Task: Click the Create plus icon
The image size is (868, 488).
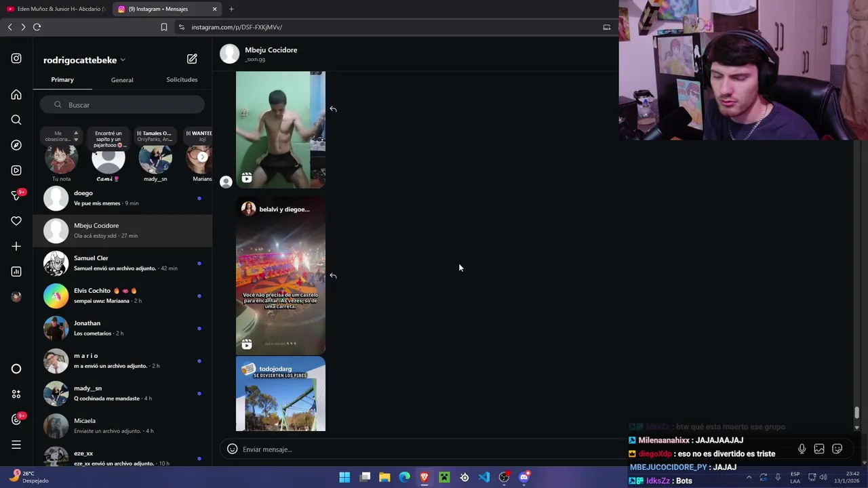Action: pos(16,246)
